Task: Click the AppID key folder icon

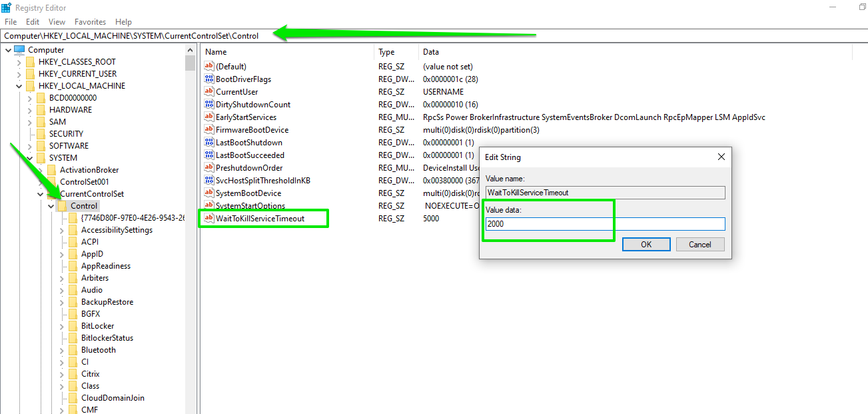Action: pyautogui.click(x=73, y=254)
